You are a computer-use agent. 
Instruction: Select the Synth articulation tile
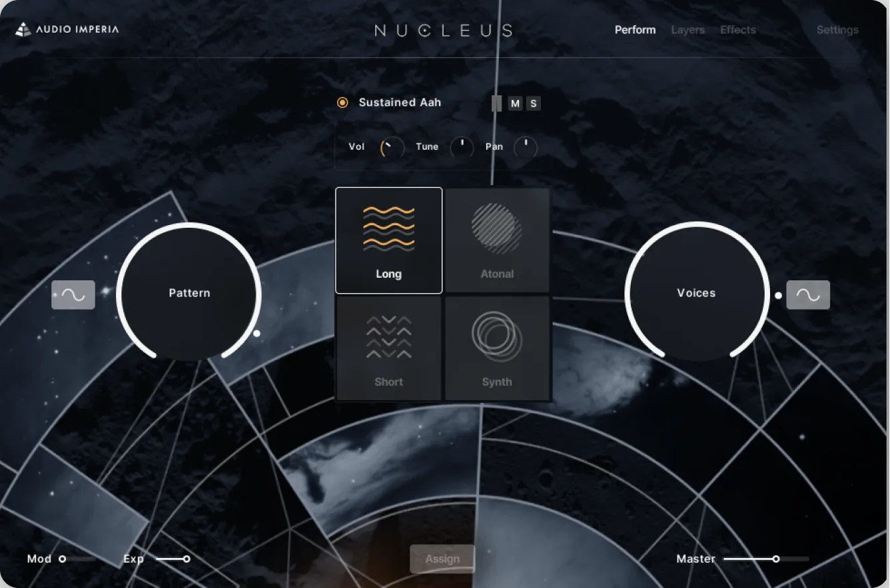tap(497, 348)
